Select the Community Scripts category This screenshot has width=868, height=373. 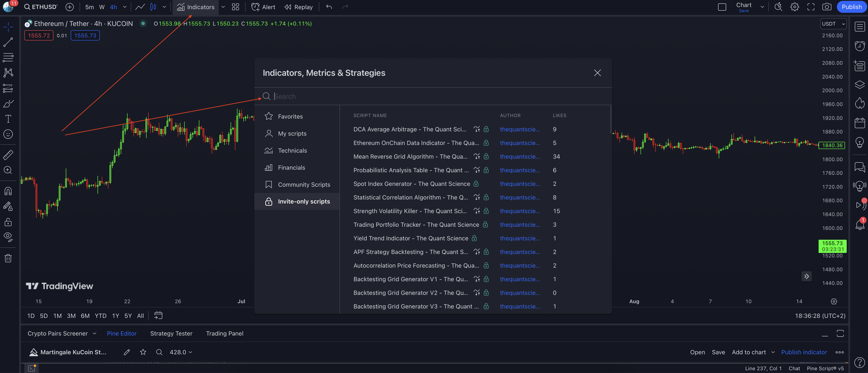[x=304, y=185]
